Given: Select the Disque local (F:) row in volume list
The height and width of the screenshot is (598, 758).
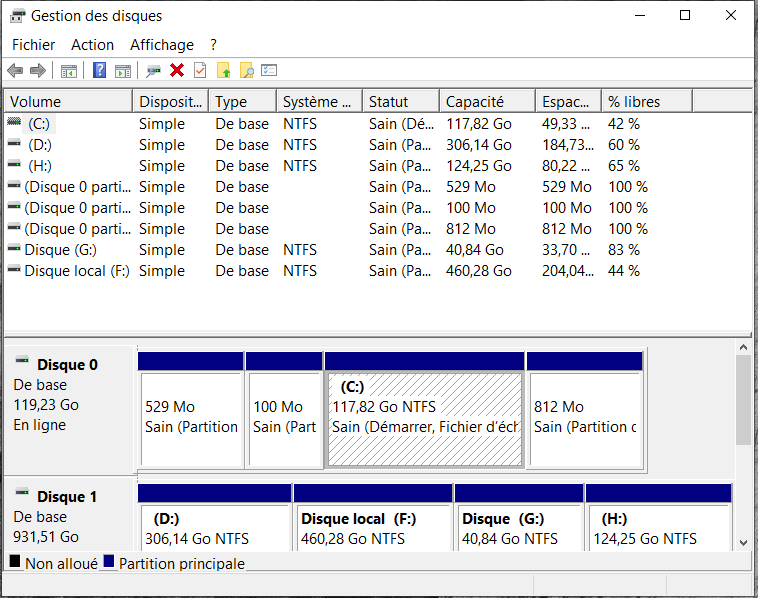Looking at the screenshot, I should coord(77,271).
